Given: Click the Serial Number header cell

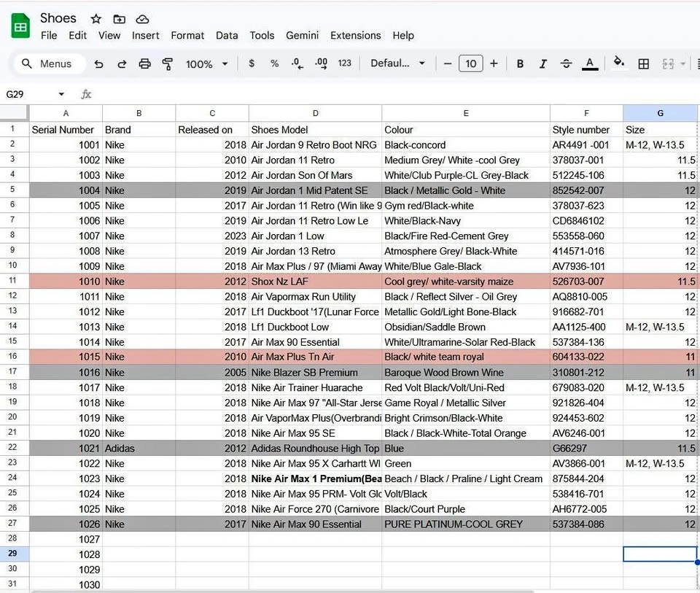Looking at the screenshot, I should pos(66,130).
